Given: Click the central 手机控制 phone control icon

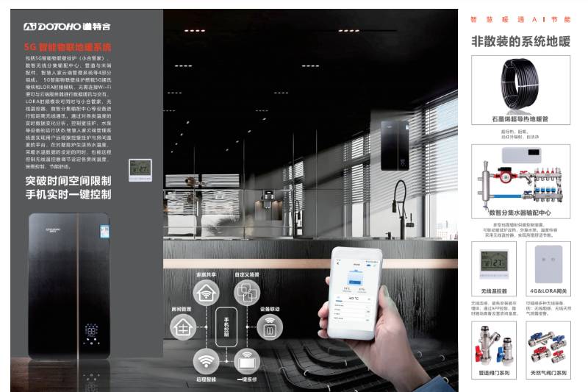Looking at the screenshot, I should pos(226,327).
